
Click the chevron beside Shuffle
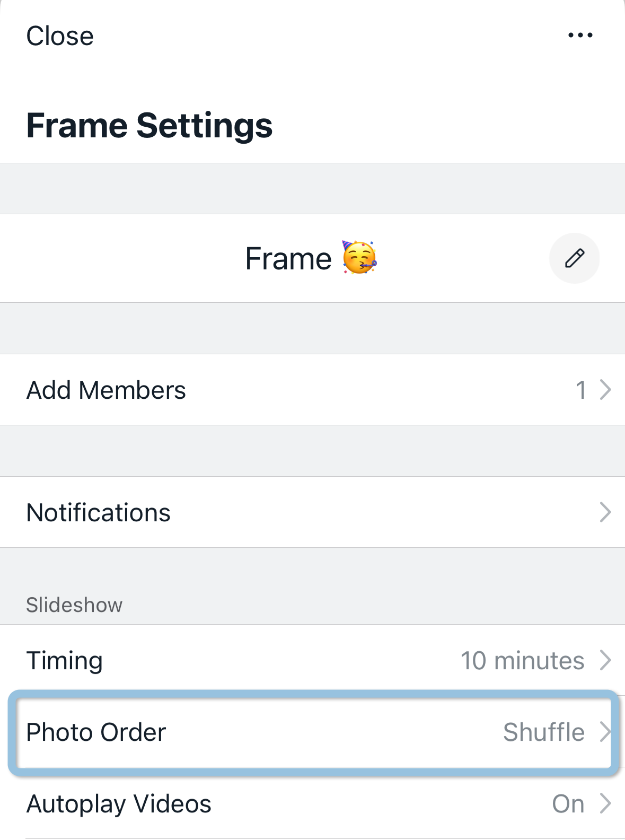[605, 732]
